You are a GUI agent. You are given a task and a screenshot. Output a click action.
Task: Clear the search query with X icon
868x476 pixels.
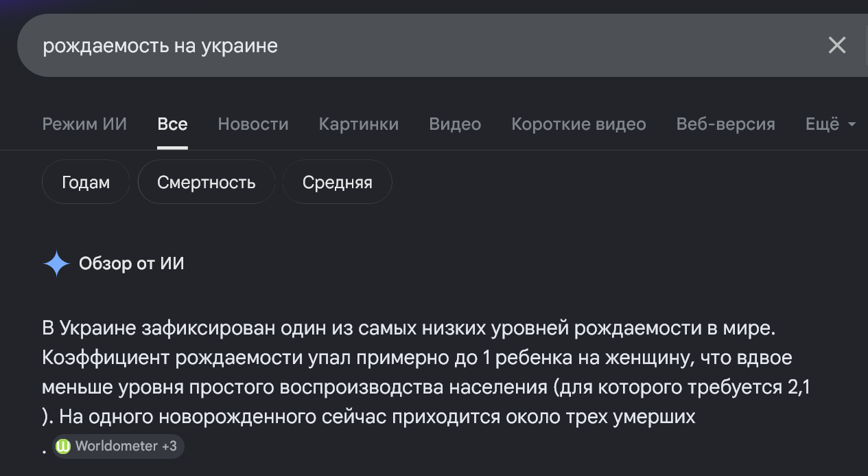coord(837,45)
